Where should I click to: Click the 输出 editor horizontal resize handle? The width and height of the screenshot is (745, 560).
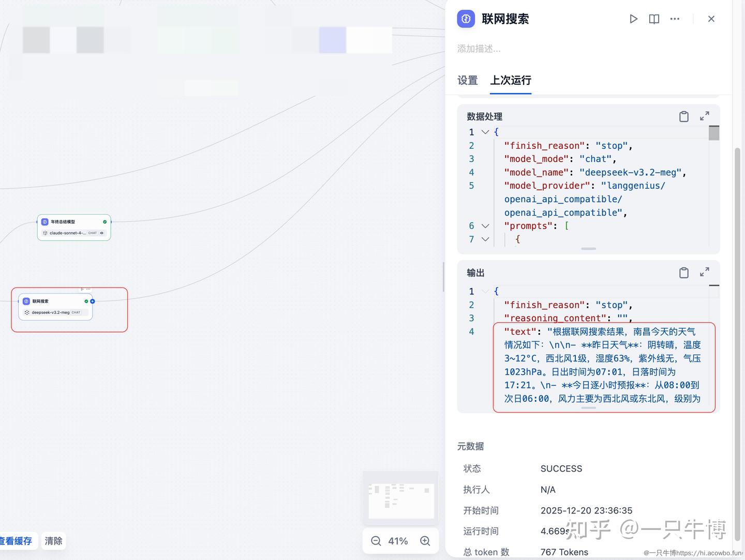(589, 408)
